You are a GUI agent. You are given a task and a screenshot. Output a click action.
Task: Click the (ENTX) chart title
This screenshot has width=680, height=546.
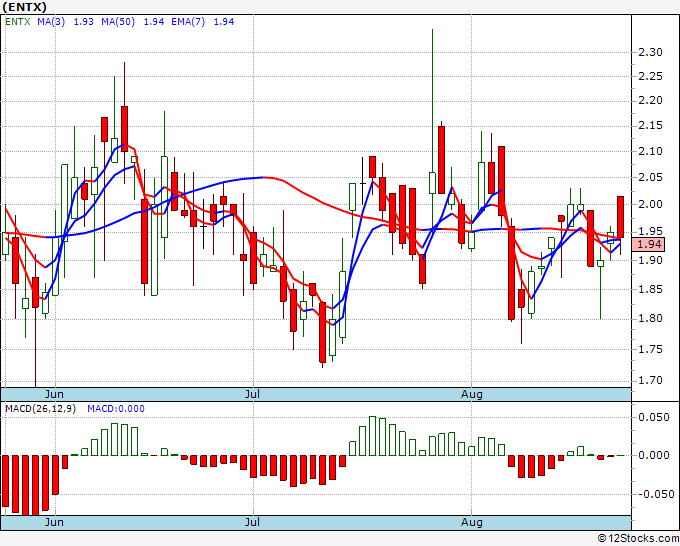tap(25, 7)
